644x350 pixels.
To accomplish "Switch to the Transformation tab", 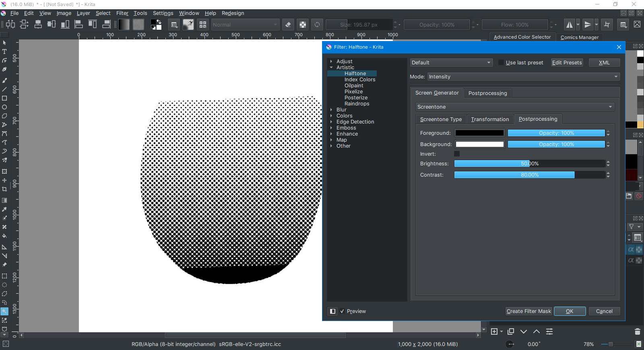I will (x=490, y=119).
